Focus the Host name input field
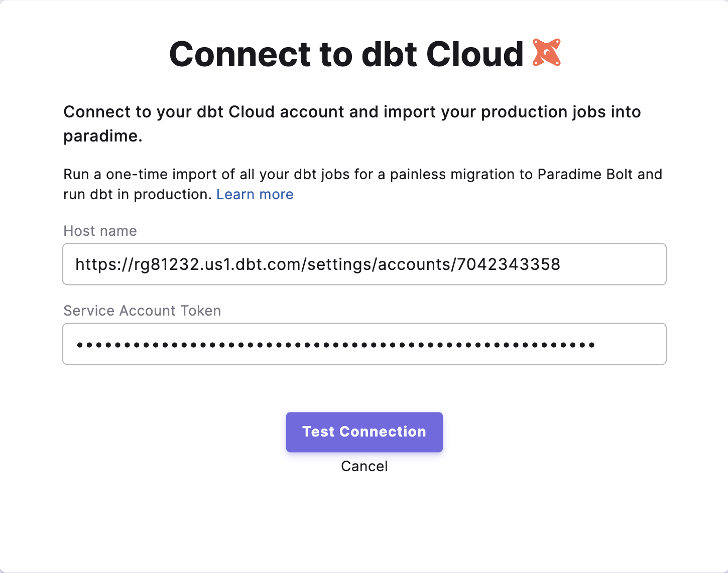728x573 pixels. (x=364, y=264)
